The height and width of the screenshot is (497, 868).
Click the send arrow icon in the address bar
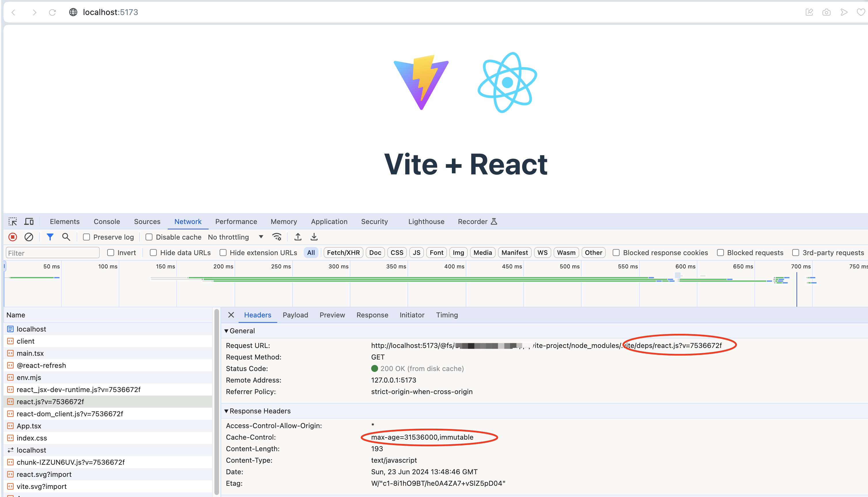(844, 12)
